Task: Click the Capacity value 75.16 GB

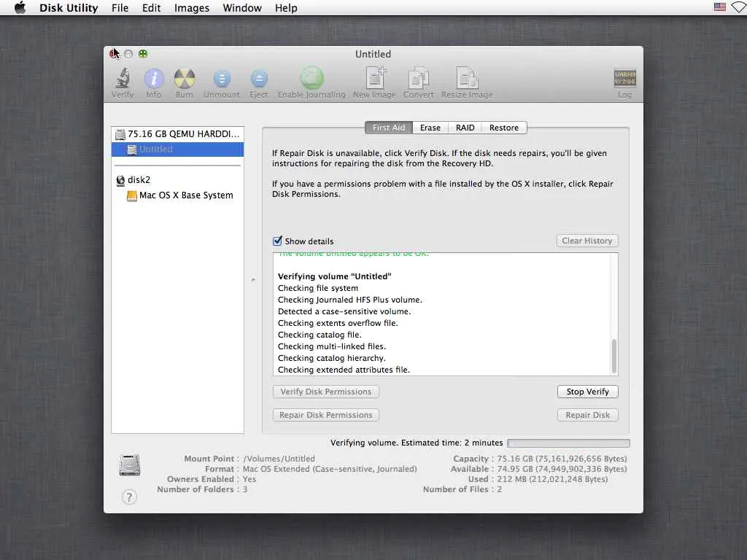Action: (562, 459)
